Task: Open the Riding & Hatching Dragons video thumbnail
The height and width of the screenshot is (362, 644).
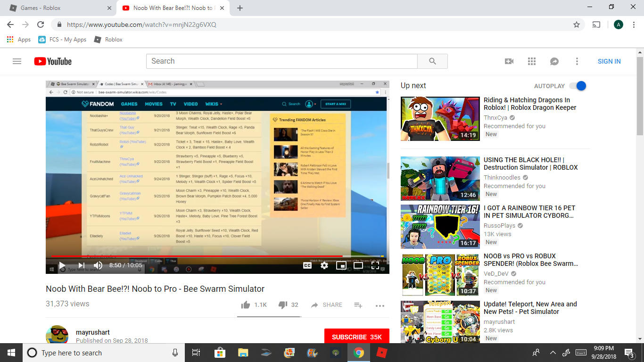Action: pos(440,119)
